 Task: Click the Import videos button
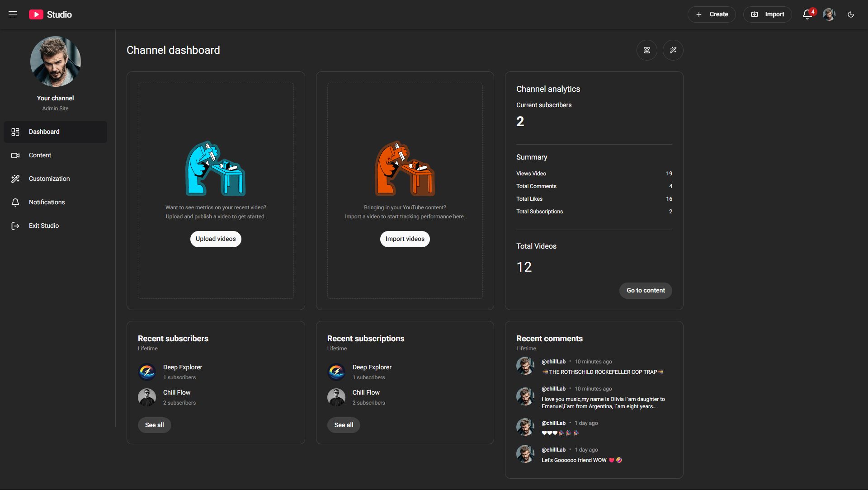(405, 239)
